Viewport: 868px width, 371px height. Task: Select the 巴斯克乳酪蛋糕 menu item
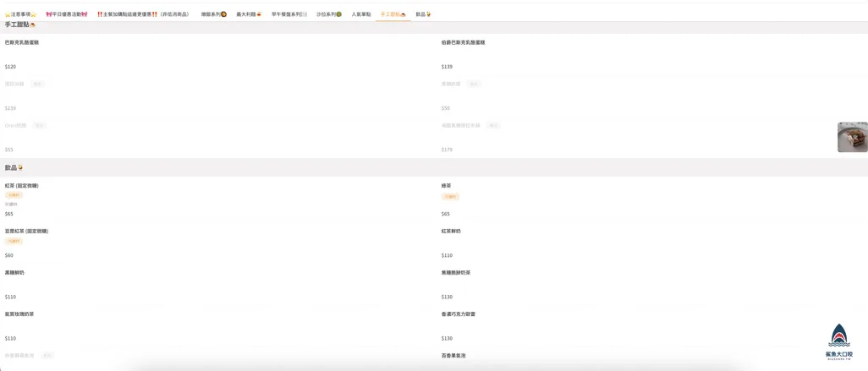22,42
